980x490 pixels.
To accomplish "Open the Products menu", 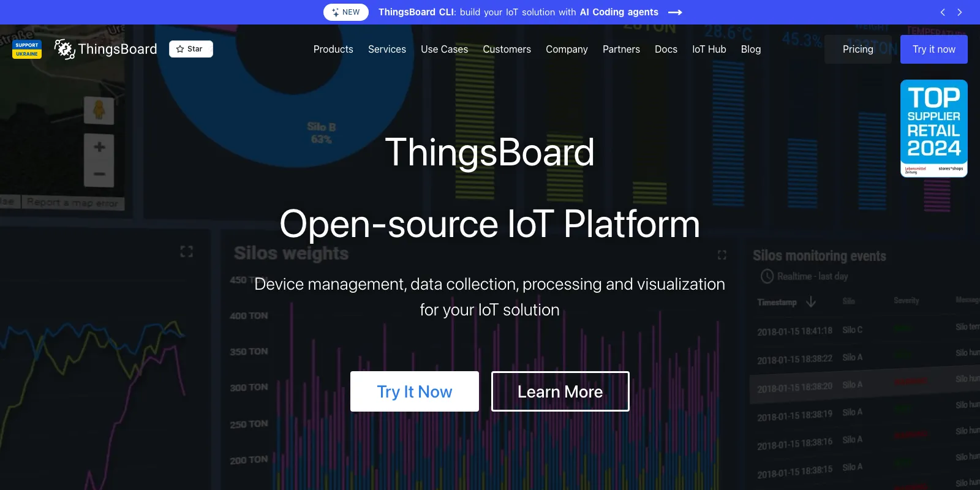I will pos(333,49).
